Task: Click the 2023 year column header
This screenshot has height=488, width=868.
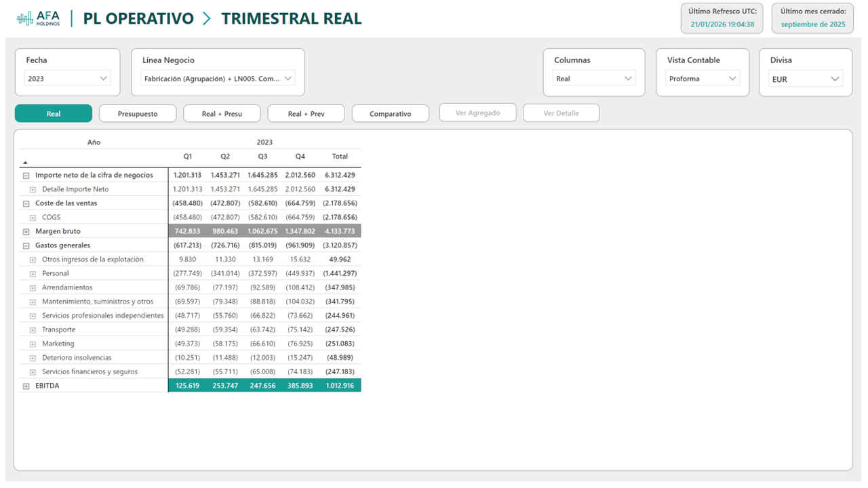Action: (x=264, y=142)
